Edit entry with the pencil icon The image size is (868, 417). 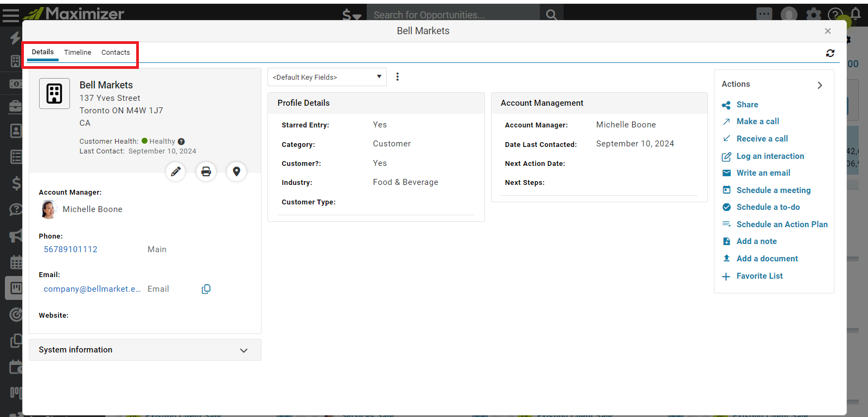tap(176, 172)
